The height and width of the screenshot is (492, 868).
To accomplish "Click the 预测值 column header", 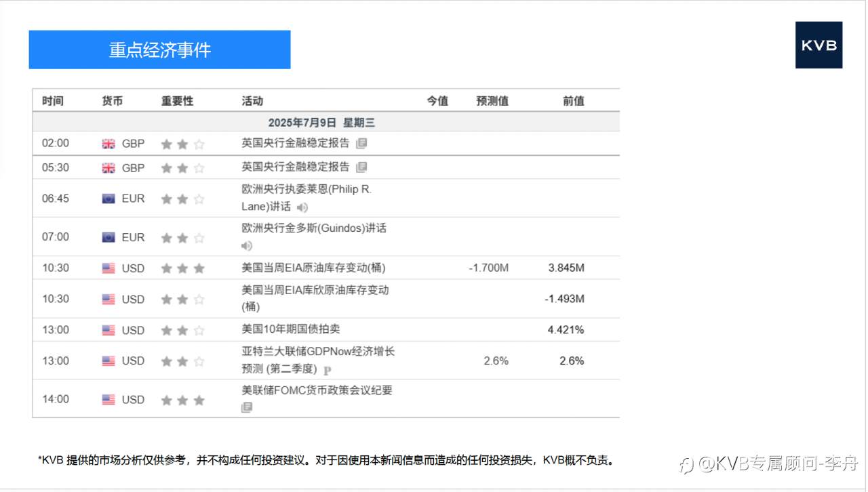I will coord(492,101).
